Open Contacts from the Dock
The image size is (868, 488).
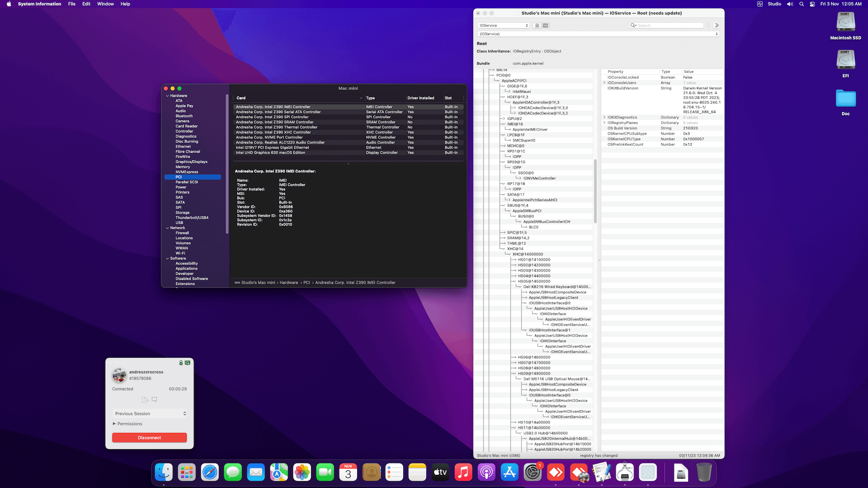pos(371,473)
